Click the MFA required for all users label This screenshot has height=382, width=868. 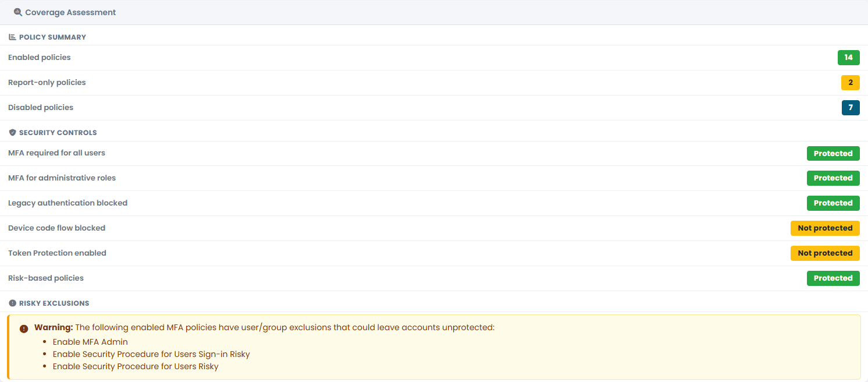[56, 153]
